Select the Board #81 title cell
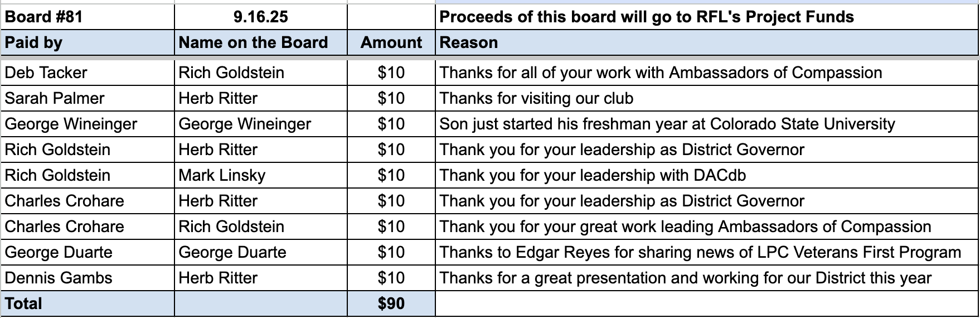Image resolution: width=980 pixels, height=318 pixels. click(88, 17)
